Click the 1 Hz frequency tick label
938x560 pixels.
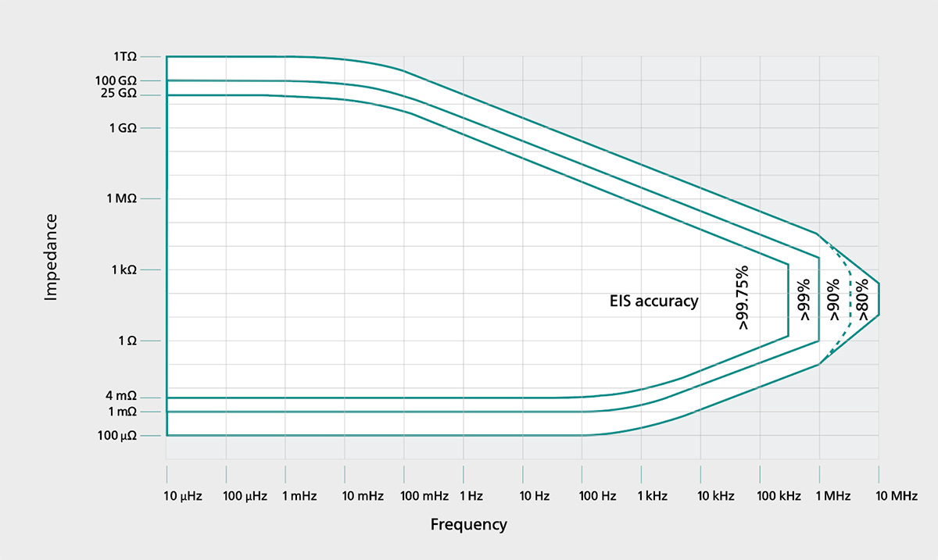point(471,496)
